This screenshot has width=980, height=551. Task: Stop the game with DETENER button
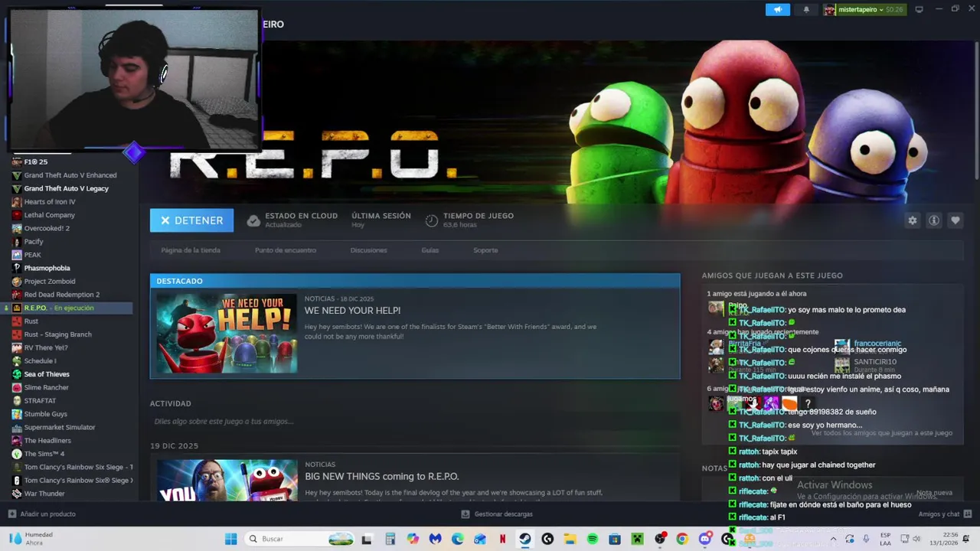click(x=191, y=220)
